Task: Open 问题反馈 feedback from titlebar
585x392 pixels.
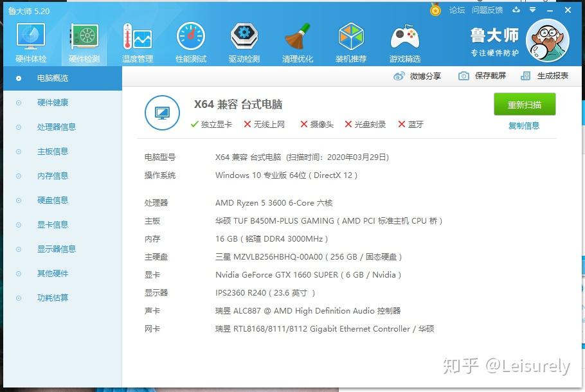Action: pos(487,10)
